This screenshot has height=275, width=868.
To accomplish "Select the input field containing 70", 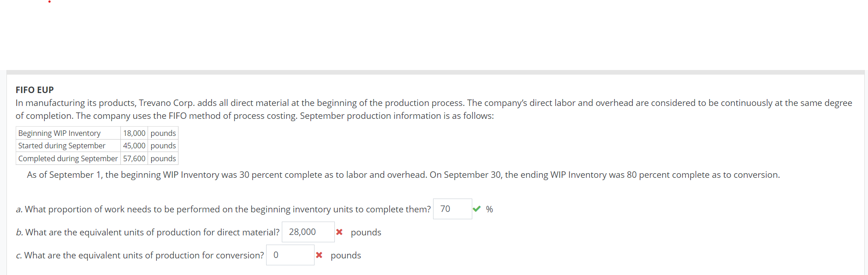I will coord(452,209).
